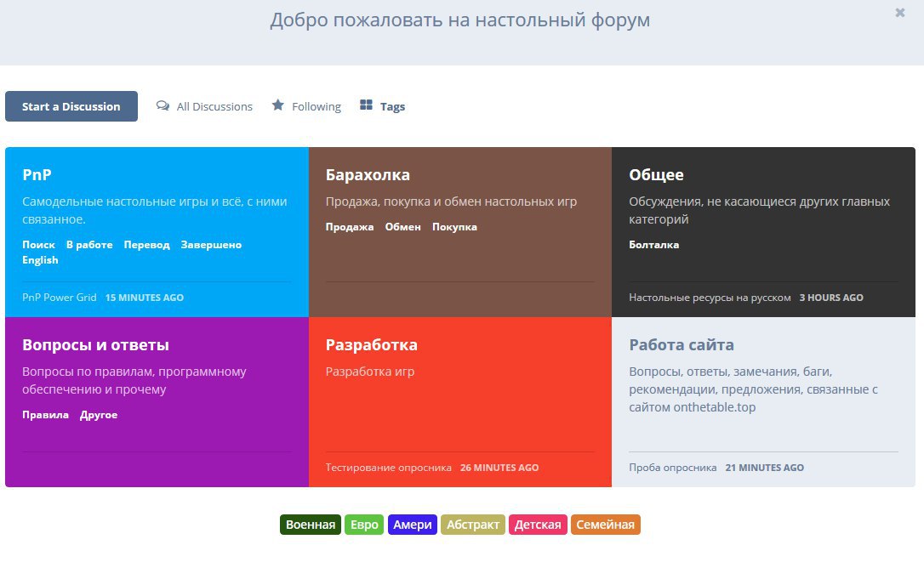Open the Разработка category title

coord(371,344)
